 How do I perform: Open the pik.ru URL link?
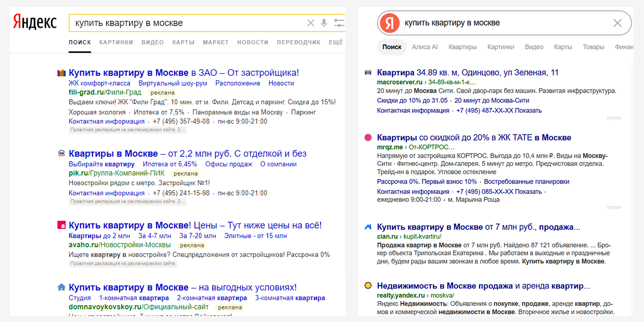pos(116,173)
